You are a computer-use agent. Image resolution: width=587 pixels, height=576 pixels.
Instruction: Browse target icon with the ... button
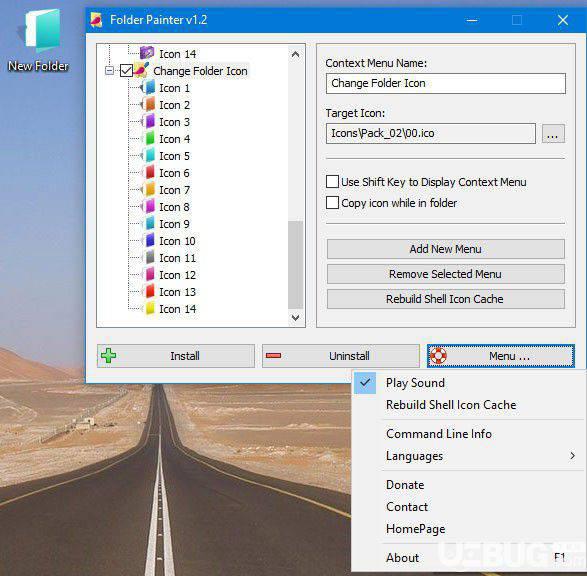coord(553,134)
